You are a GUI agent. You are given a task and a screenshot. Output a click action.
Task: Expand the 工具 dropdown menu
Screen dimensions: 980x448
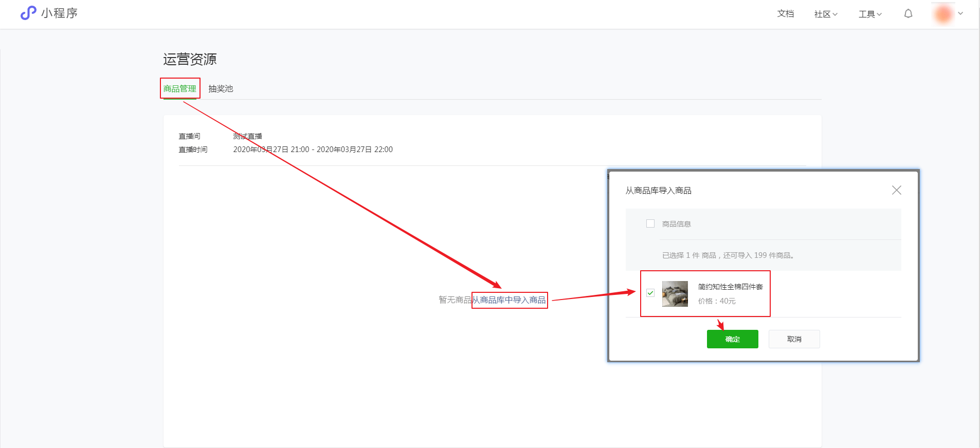pyautogui.click(x=870, y=14)
